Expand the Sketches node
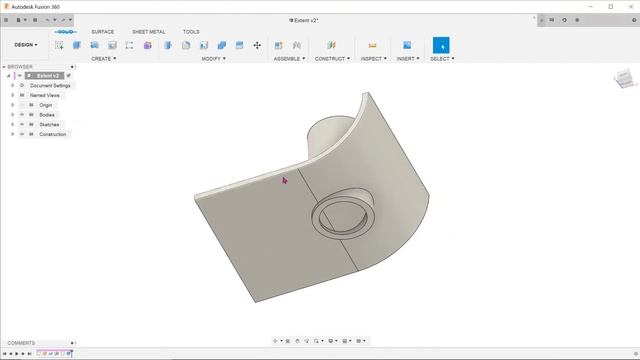Image resolution: width=640 pixels, height=360 pixels. pos(12,124)
